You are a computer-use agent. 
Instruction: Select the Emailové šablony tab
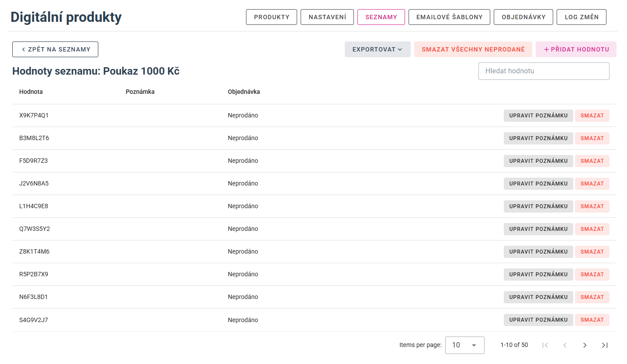[x=449, y=17]
